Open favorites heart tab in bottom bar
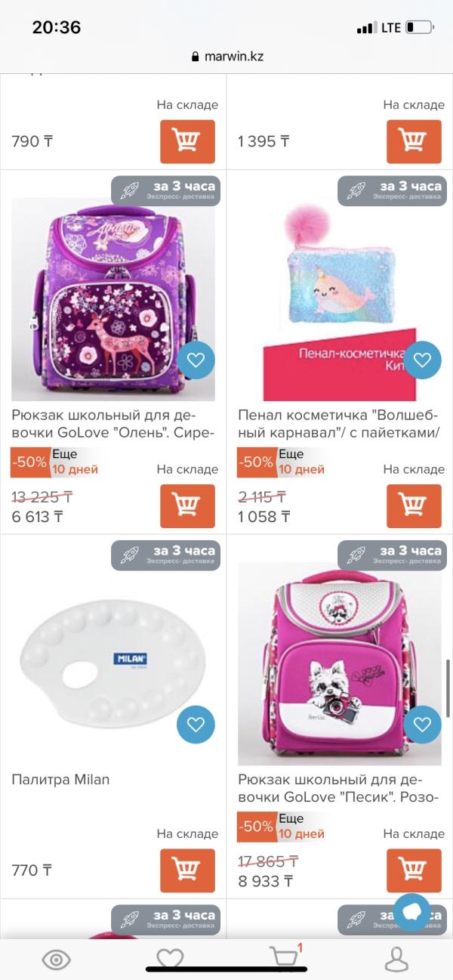Screen dimensions: 453x980 point(170,960)
